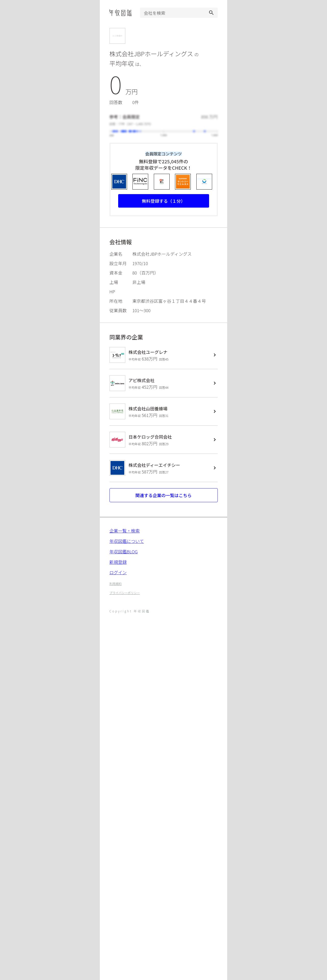
Task: Click the 同業界の企業 section heading
Action: click(x=126, y=337)
